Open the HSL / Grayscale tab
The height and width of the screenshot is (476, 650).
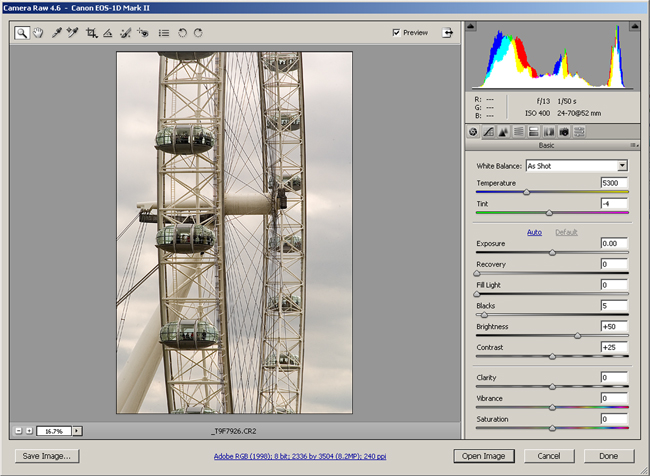coord(519,132)
